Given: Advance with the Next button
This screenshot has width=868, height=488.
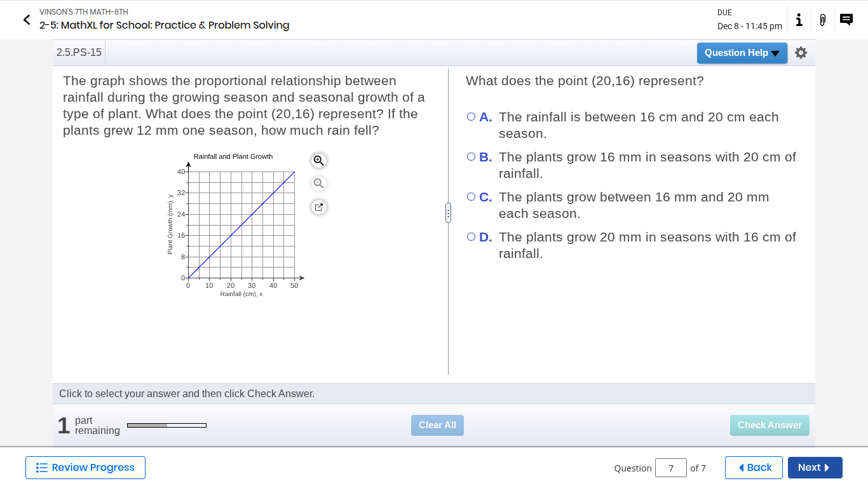Looking at the screenshot, I should click(815, 468).
